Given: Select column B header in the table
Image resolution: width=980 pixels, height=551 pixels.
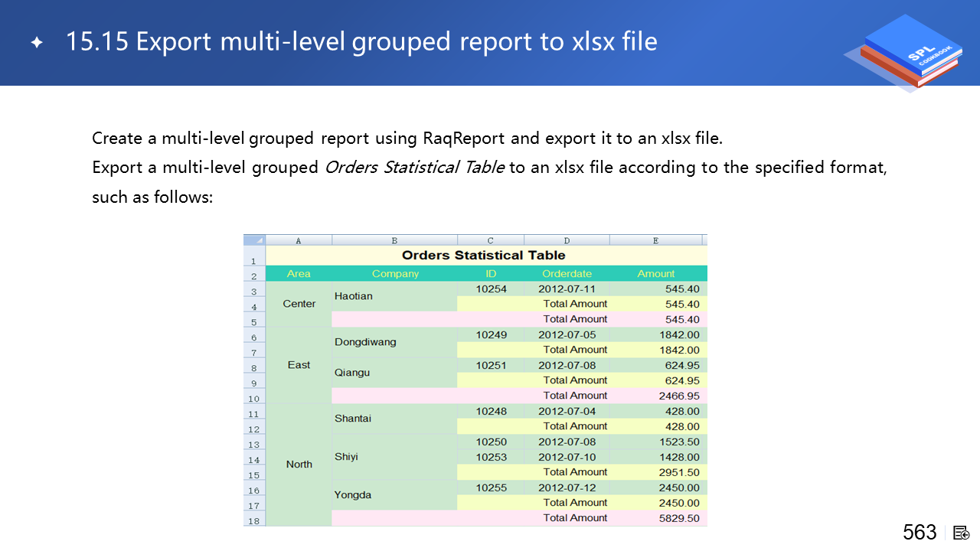Looking at the screenshot, I should click(x=394, y=240).
